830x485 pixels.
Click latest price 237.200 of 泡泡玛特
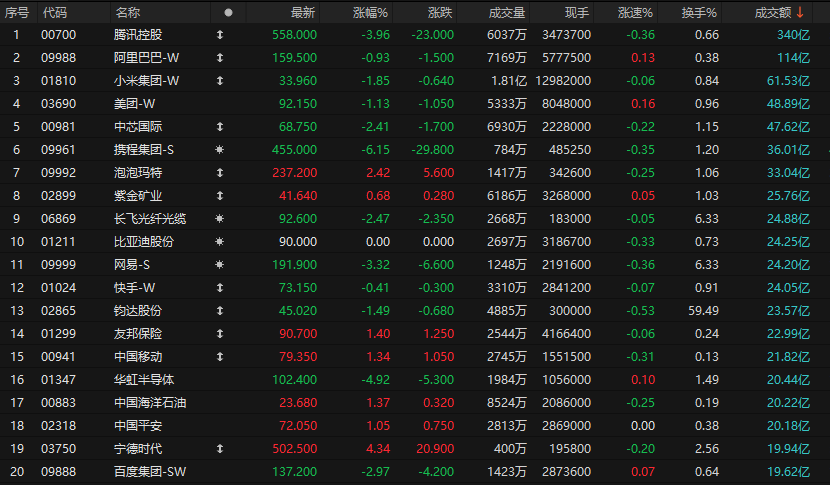pos(295,173)
